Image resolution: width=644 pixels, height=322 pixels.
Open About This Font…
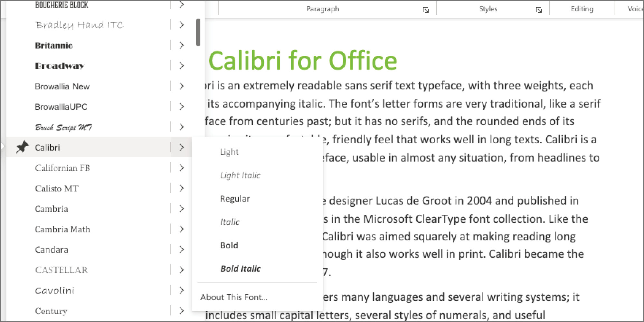pyautogui.click(x=234, y=297)
